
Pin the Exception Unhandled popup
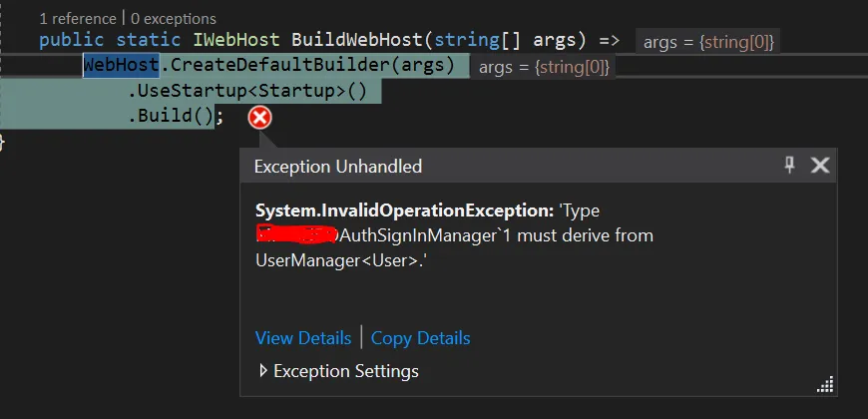(x=790, y=166)
